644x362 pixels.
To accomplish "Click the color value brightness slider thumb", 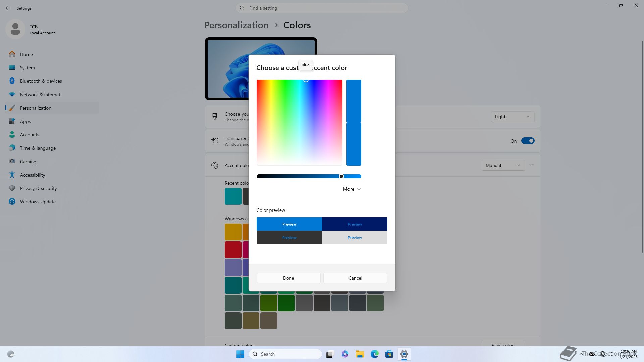I will [341, 176].
